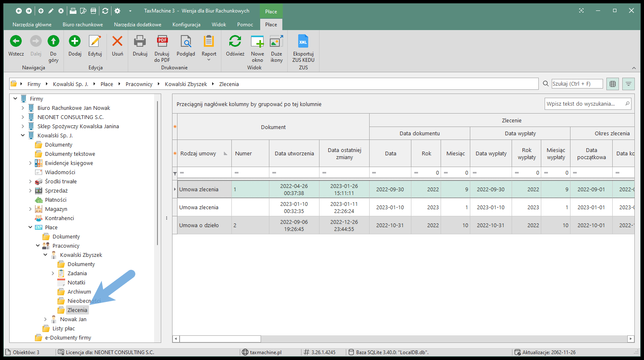Click the Pracownicy breadcrumb link
Screen dimensions: 644x360
(x=139, y=84)
